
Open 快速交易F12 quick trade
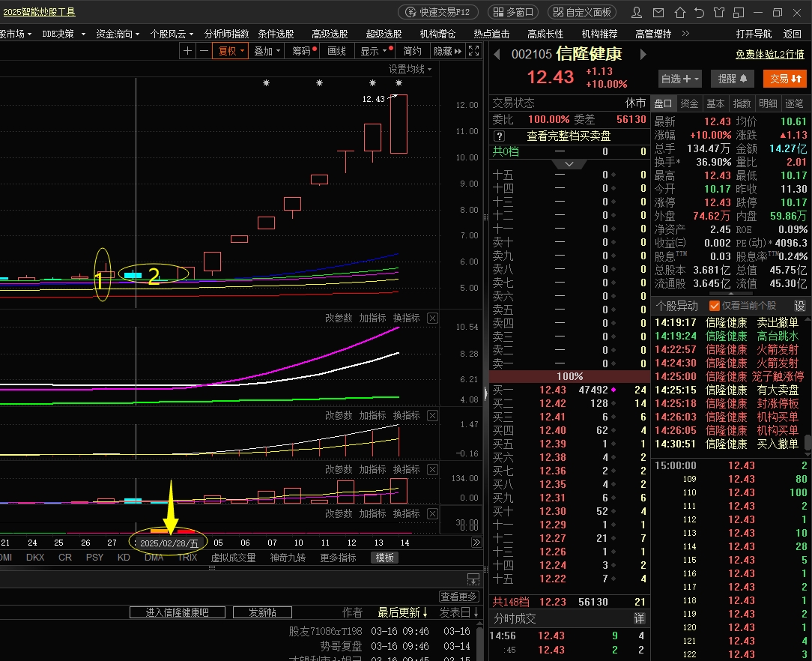click(438, 12)
